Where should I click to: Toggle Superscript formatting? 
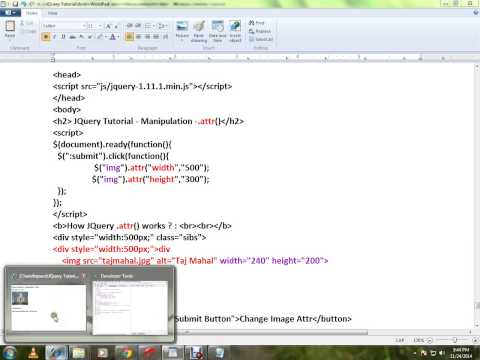pyautogui.click(x=90, y=37)
